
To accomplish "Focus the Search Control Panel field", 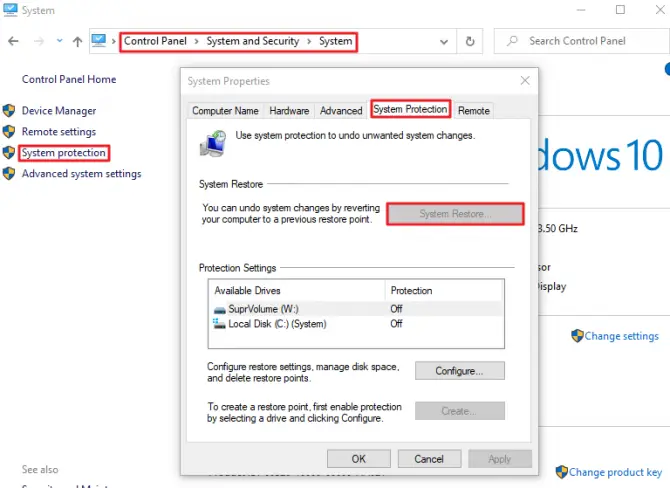I will tap(582, 41).
